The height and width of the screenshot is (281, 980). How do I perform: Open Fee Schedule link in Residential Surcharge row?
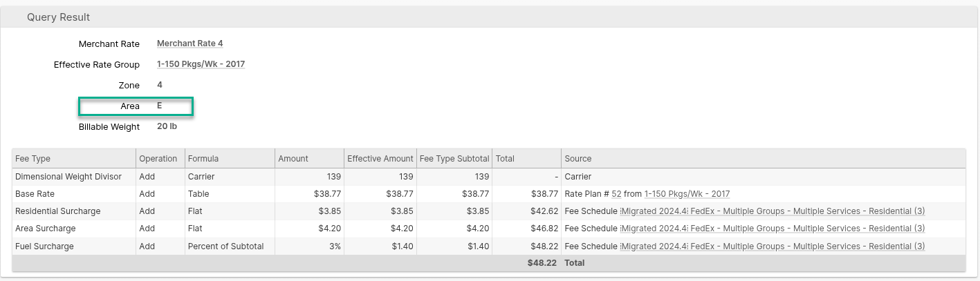coord(773,211)
